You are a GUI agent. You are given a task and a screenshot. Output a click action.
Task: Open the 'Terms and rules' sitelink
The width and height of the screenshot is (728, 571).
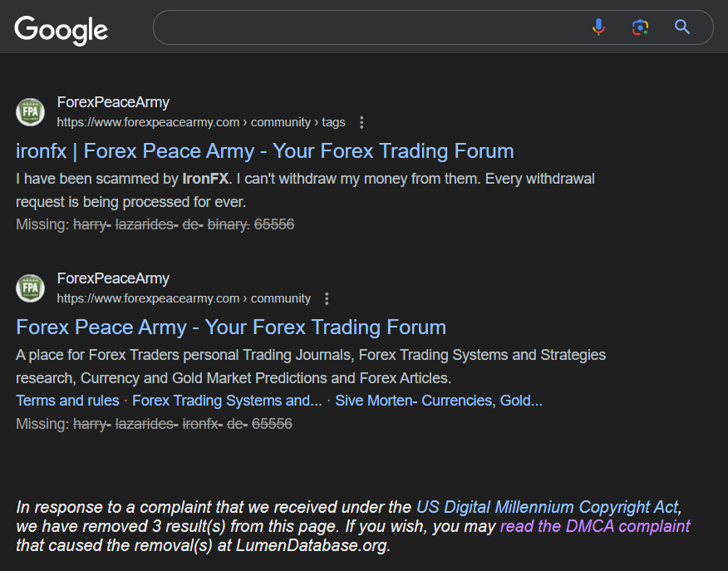pyautogui.click(x=67, y=401)
